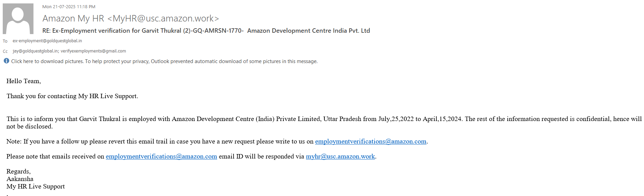This screenshot has height=196, width=644.
Task: Click the employment dates paragraph about Garvit Thukral
Action: 239,119
